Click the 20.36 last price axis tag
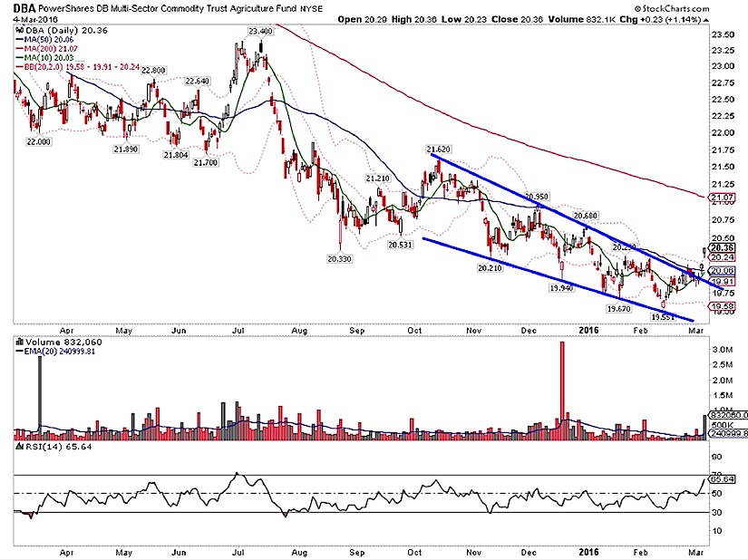 click(723, 247)
